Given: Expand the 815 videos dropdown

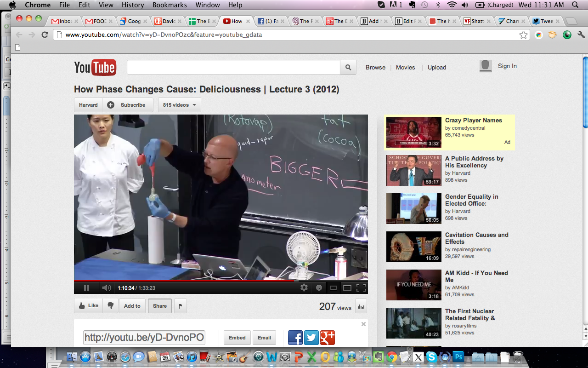Looking at the screenshot, I should click(179, 105).
